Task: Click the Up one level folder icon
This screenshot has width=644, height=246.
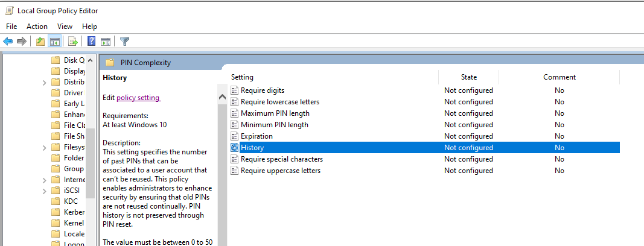Action: [40, 41]
